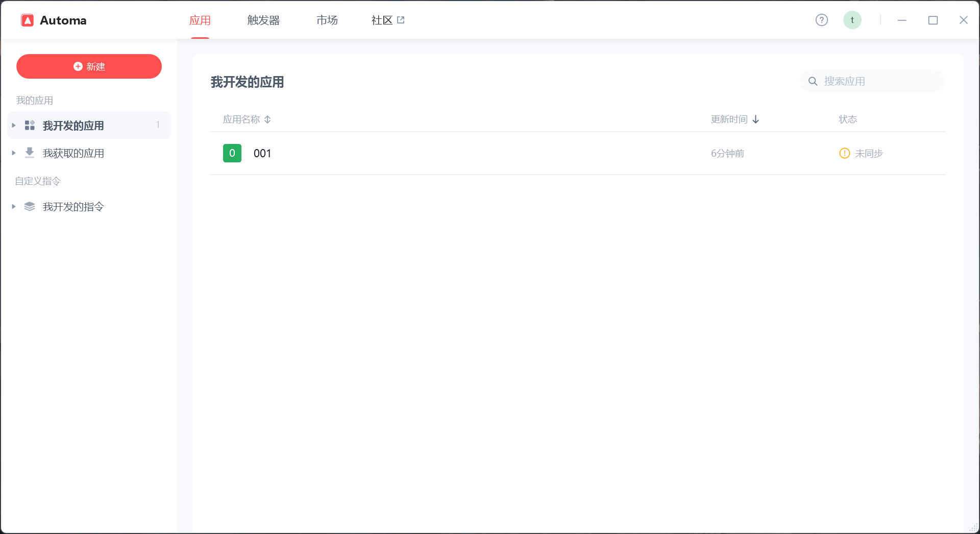The width and height of the screenshot is (980, 534).
Task: Maximize the Automa window
Action: 933,20
